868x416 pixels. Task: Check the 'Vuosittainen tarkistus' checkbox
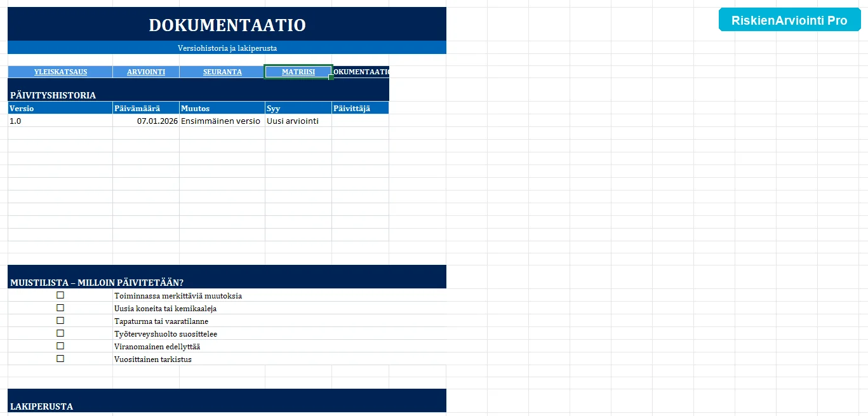60,359
